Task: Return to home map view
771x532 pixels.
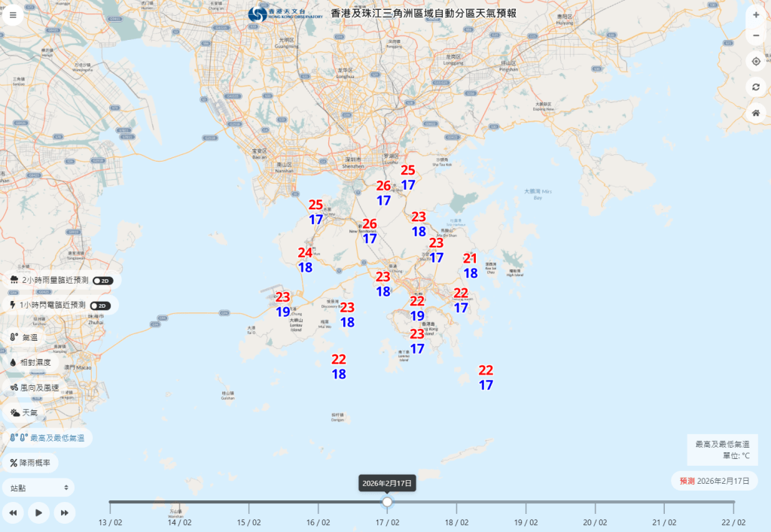Action: 756,113
